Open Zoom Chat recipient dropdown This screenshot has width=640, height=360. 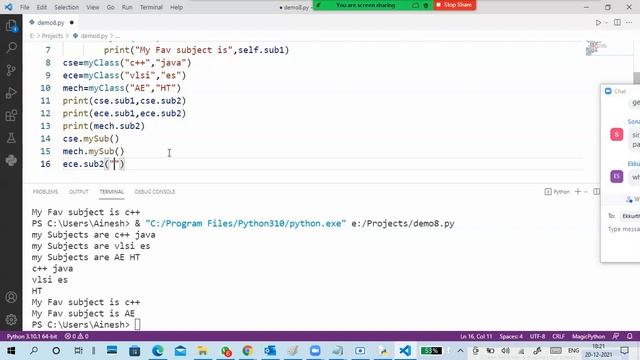pyautogui.click(x=630, y=216)
